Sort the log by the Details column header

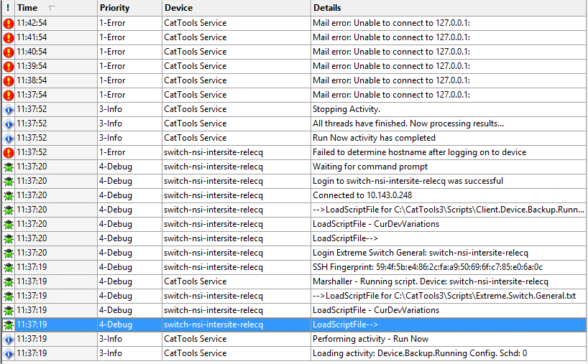click(449, 8)
